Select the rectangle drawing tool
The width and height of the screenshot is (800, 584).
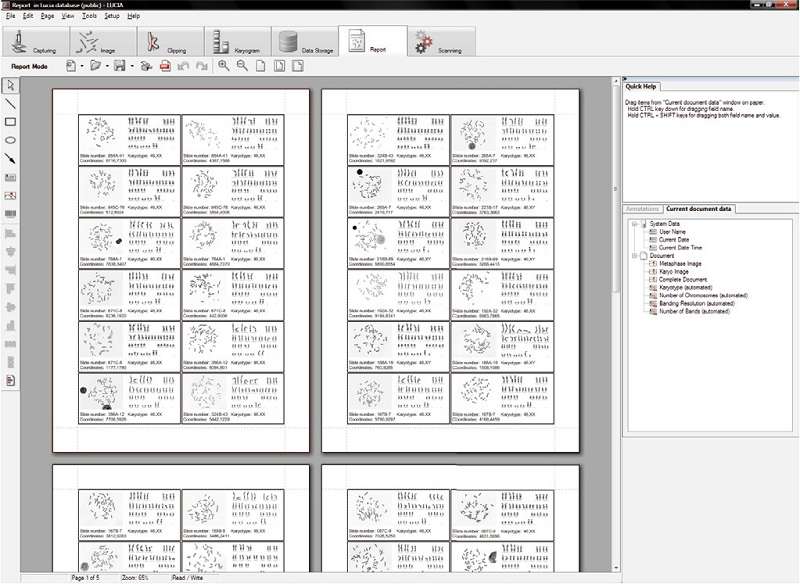click(x=10, y=122)
